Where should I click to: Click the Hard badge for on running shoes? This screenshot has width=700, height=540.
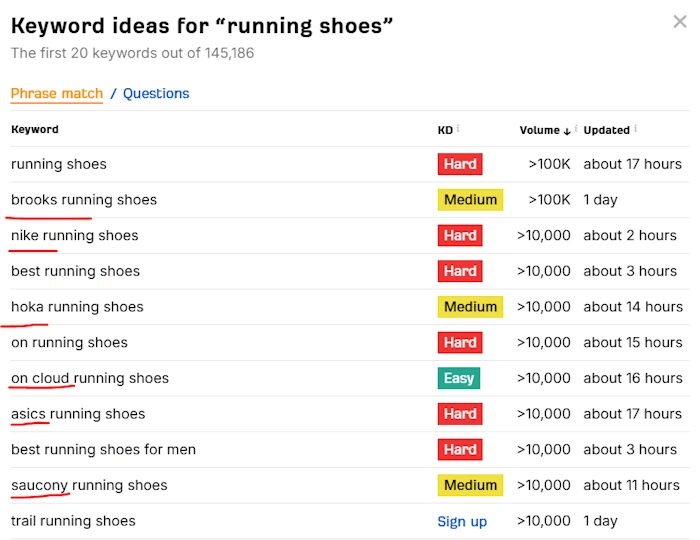click(460, 342)
